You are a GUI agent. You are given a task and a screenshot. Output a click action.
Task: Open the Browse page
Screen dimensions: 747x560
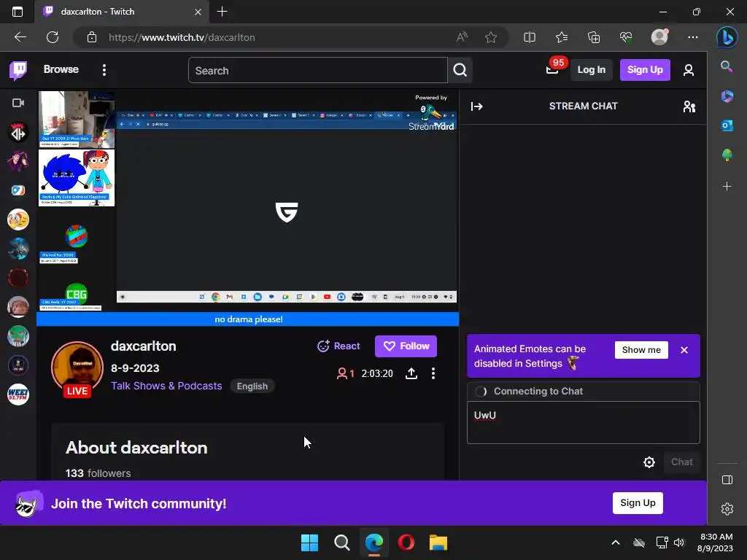click(61, 69)
